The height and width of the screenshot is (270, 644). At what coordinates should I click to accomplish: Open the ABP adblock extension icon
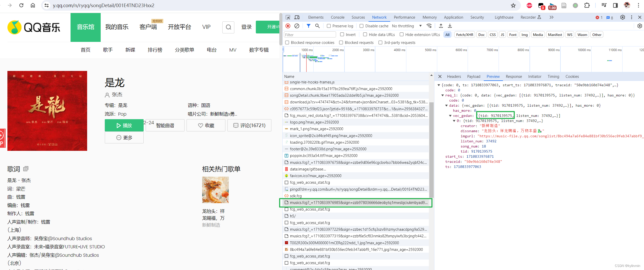(x=529, y=5)
